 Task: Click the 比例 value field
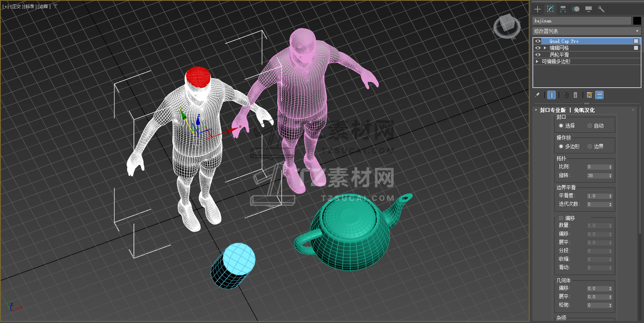tap(597, 167)
